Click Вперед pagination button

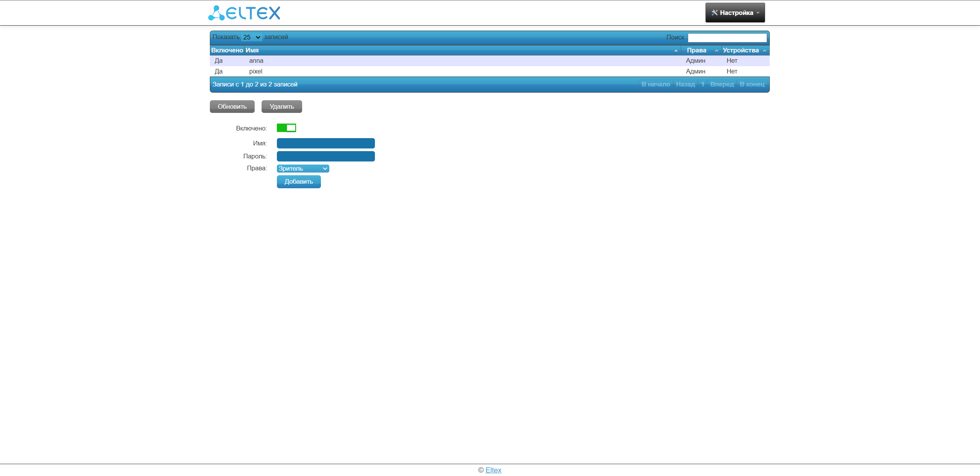pyautogui.click(x=722, y=84)
